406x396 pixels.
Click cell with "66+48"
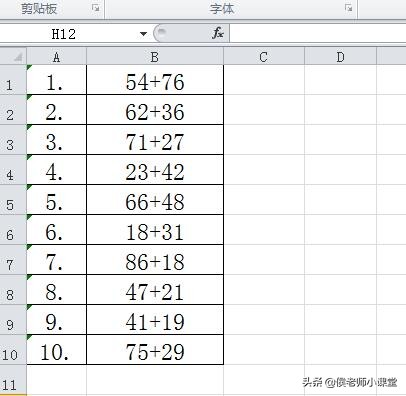click(155, 200)
